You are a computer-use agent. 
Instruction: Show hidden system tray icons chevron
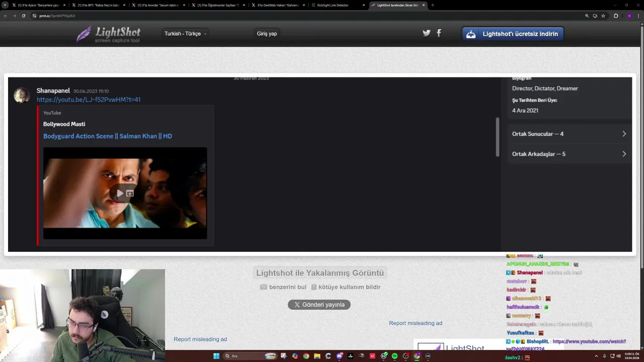(596, 356)
